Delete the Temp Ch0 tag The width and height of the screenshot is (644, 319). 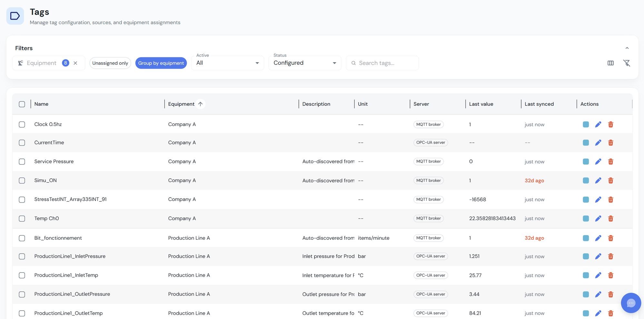pos(610,218)
